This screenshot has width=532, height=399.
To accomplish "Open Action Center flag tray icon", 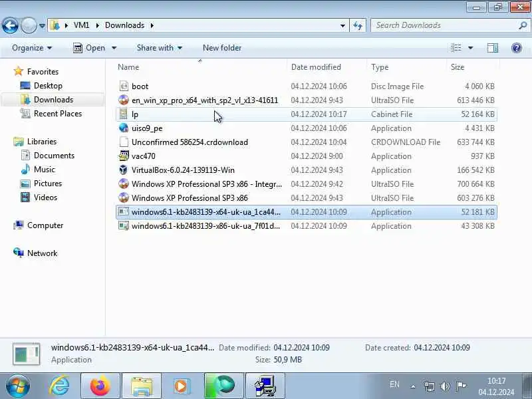I will (x=461, y=386).
